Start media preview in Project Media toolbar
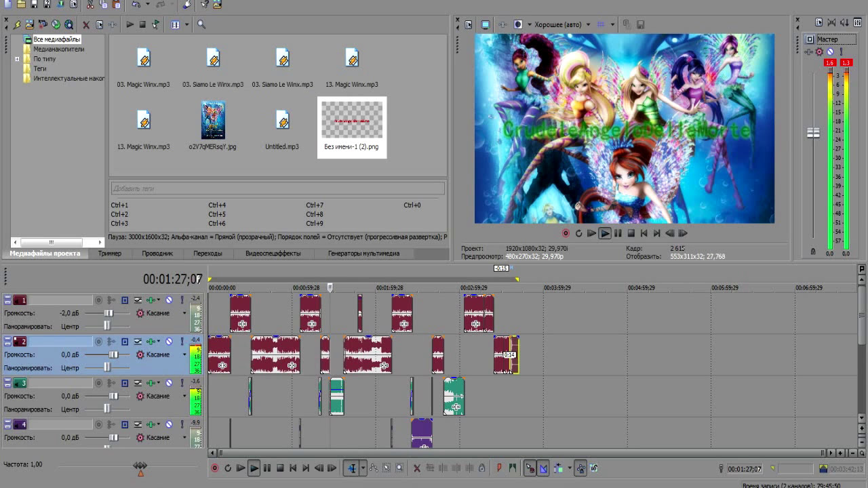868x488 pixels. pos(130,24)
